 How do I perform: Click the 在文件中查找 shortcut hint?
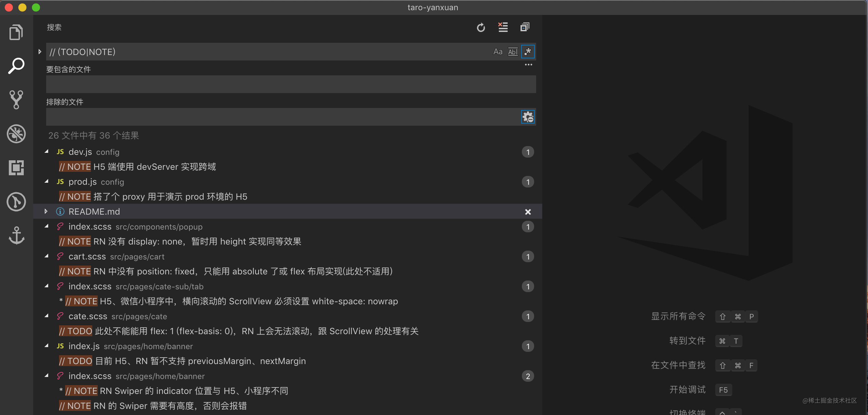click(704, 365)
